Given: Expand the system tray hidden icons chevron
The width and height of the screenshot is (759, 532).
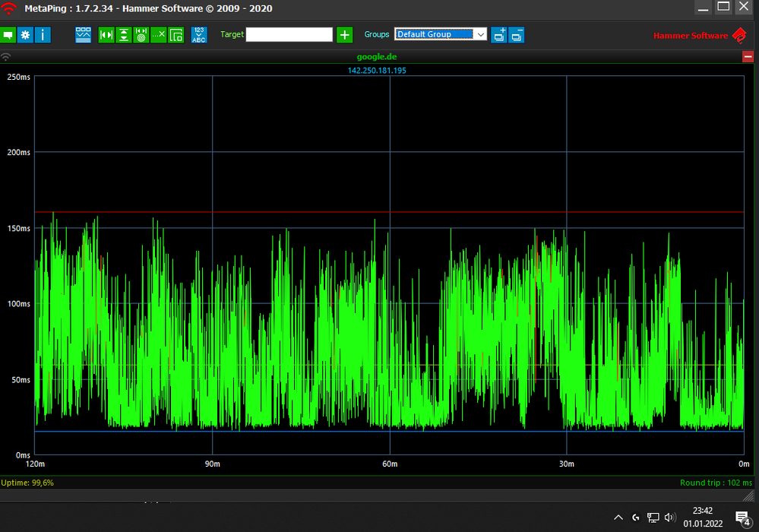Looking at the screenshot, I should [618, 518].
